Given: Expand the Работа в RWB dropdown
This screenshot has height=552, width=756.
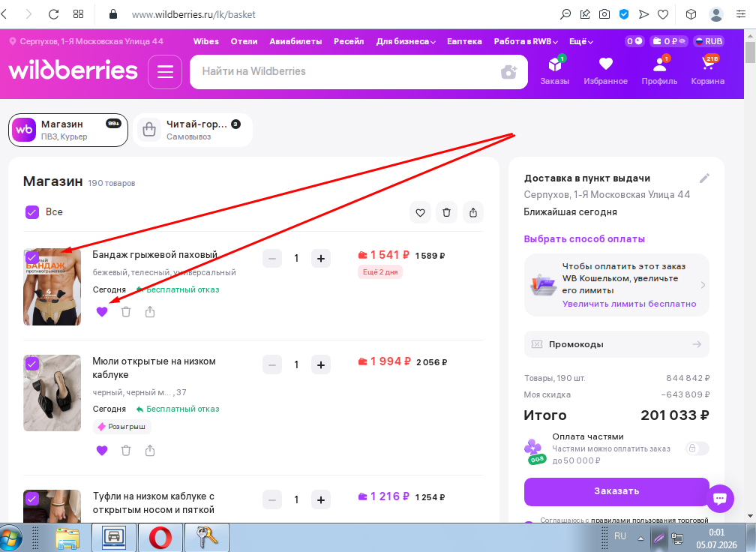Looking at the screenshot, I should point(526,41).
